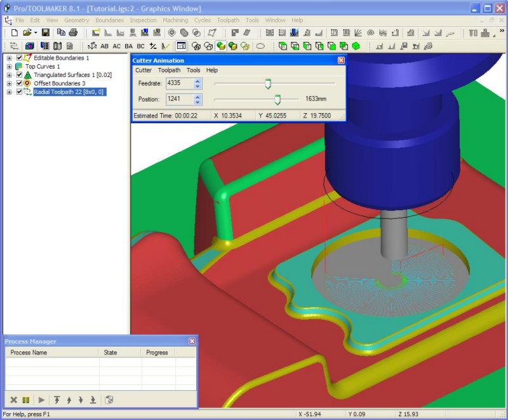508x420 pixels.
Task: Toggle the Radial Toolpath 22 checkbox
Action: click(x=19, y=91)
